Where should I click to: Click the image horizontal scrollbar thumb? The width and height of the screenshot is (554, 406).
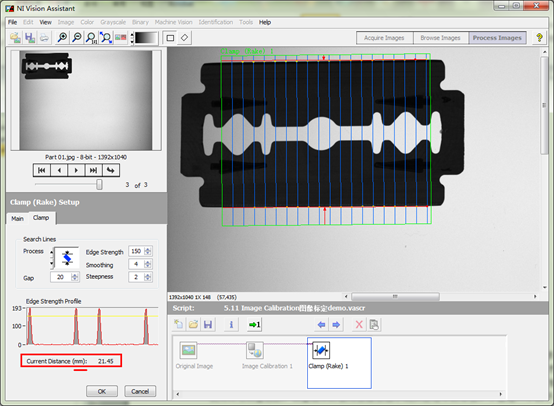pyautogui.click(x=395, y=296)
